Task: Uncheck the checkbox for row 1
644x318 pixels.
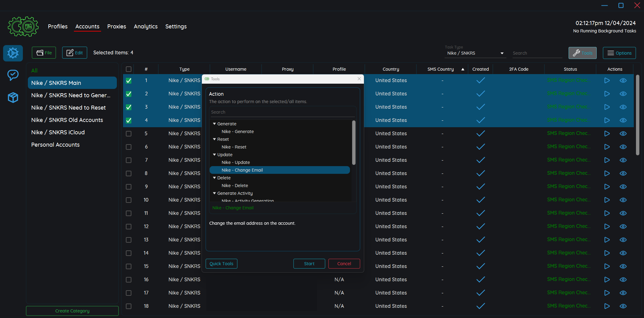Action: pyautogui.click(x=129, y=81)
